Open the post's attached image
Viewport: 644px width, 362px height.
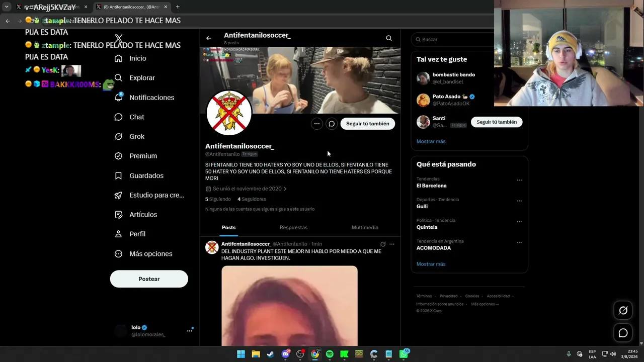(x=289, y=306)
